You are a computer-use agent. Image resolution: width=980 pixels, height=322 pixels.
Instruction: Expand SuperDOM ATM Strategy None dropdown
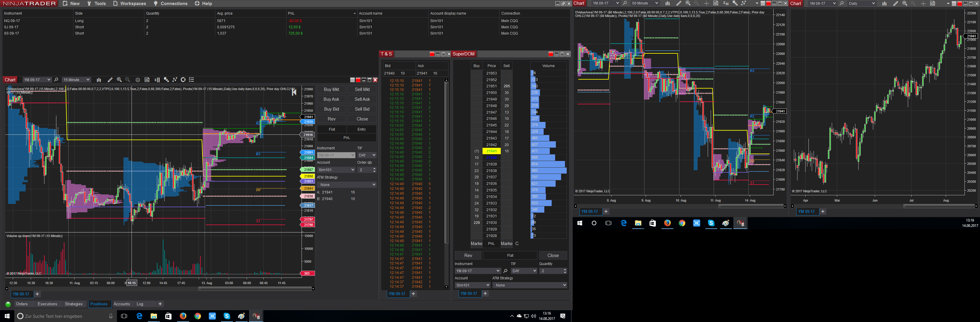pyautogui.click(x=530, y=285)
